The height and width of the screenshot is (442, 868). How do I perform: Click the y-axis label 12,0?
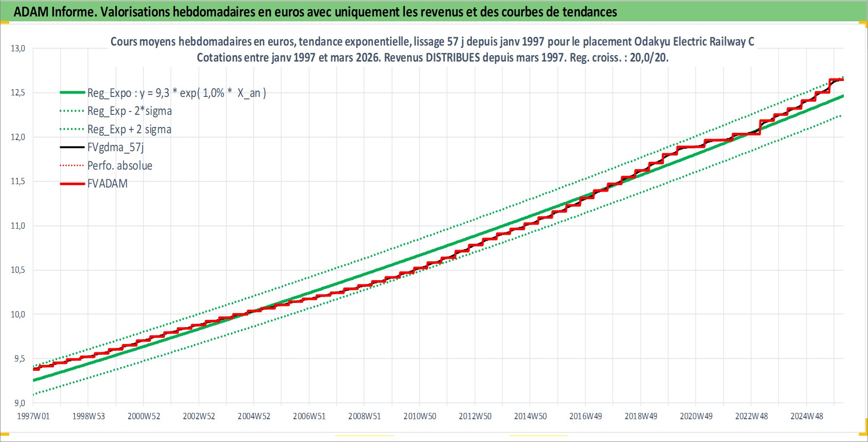pos(18,137)
